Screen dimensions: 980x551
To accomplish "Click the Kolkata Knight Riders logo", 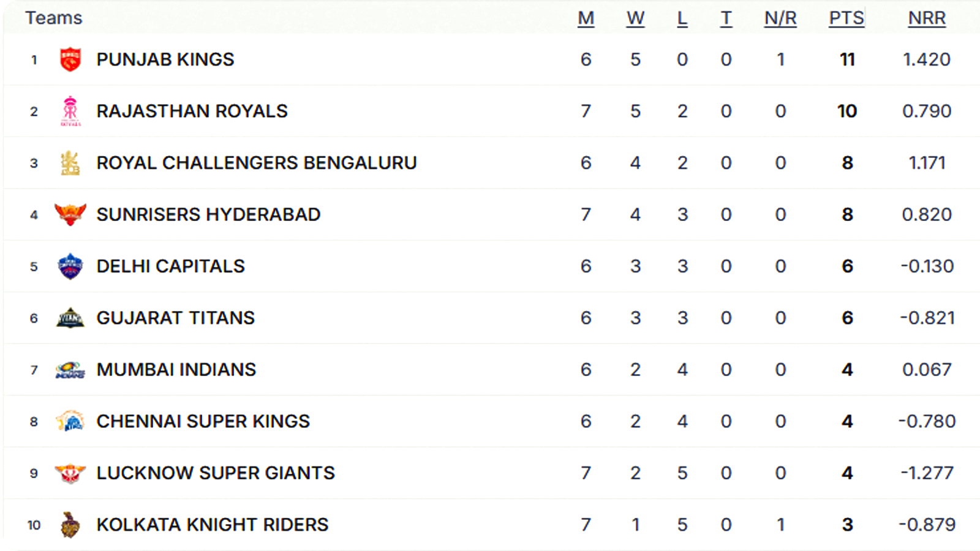I will [70, 525].
